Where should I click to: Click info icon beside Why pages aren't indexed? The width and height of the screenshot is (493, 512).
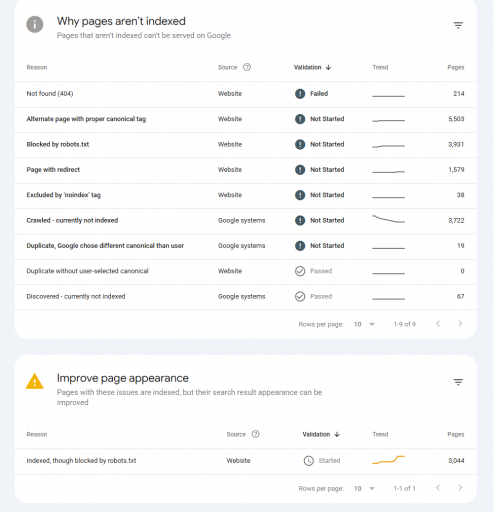click(x=35, y=24)
